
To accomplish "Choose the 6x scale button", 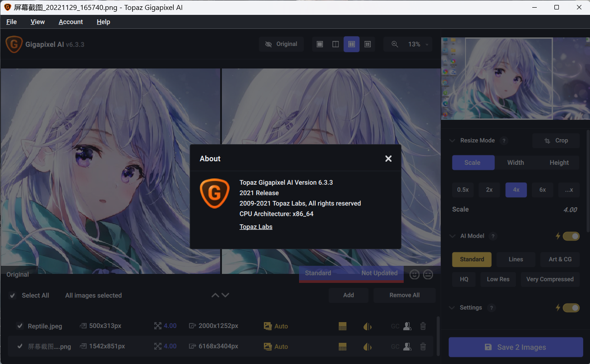I will (x=542, y=190).
